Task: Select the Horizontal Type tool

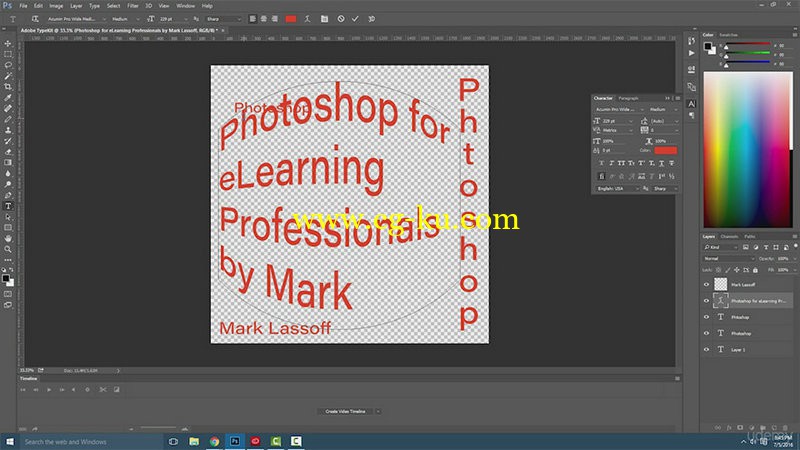Action: tap(8, 206)
